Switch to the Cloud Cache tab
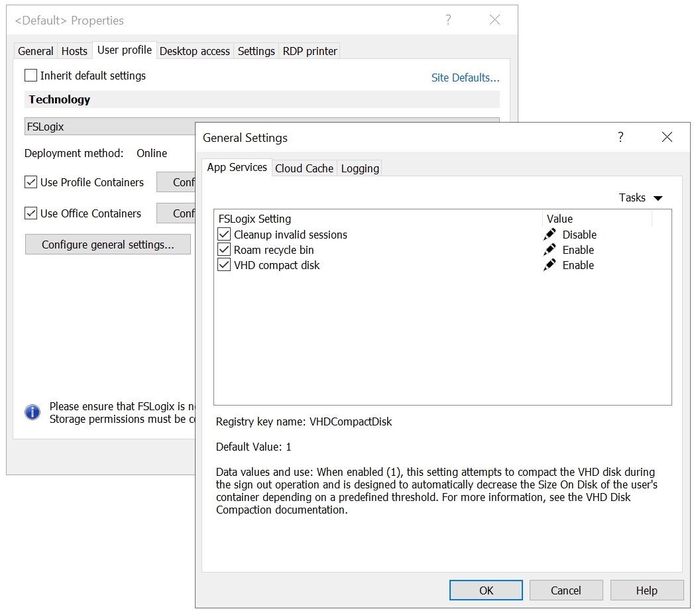The height and width of the screenshot is (613, 700). [x=304, y=168]
